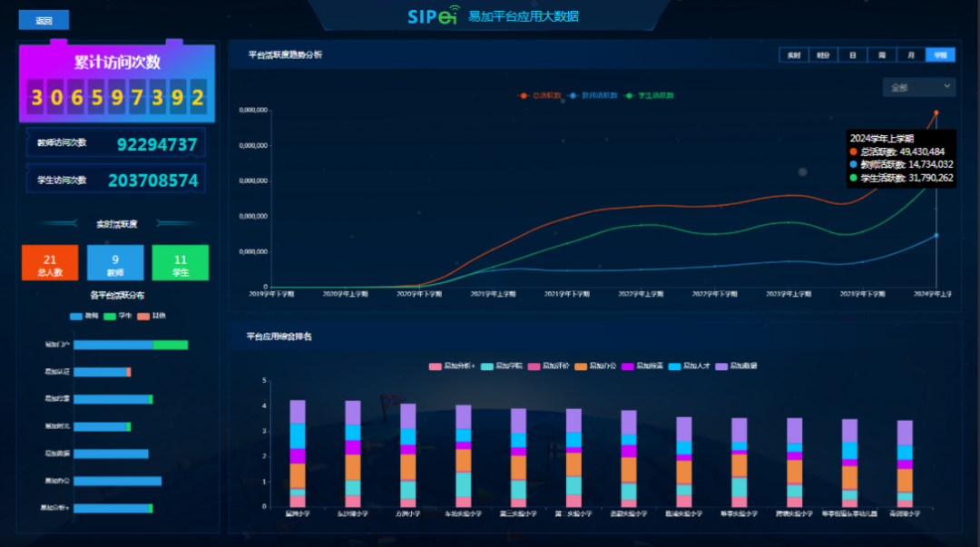
Task: Switch to the 日 time range tab
Action: (852, 55)
